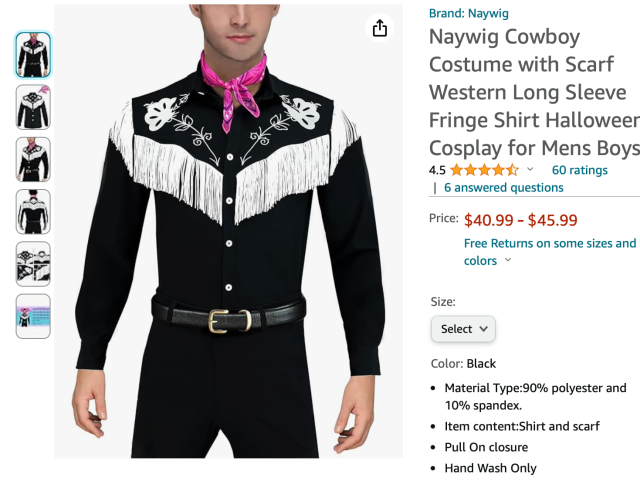
Task: Click the Color: Black label
Action: (x=463, y=363)
